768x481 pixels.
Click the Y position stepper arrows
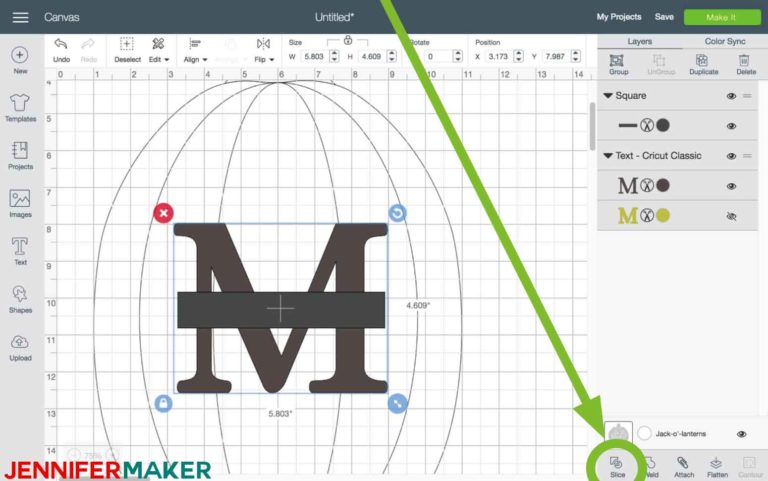coord(576,56)
